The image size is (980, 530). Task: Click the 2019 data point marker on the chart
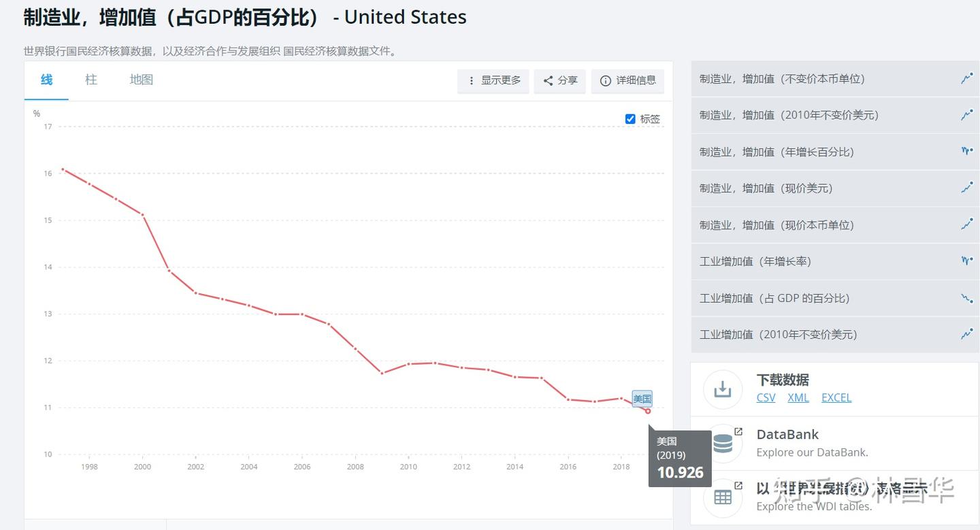(647, 411)
